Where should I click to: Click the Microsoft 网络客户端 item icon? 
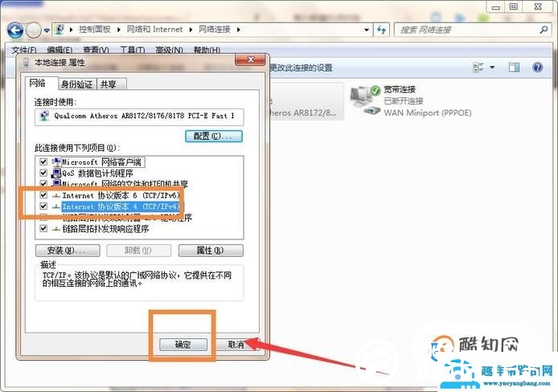56,162
